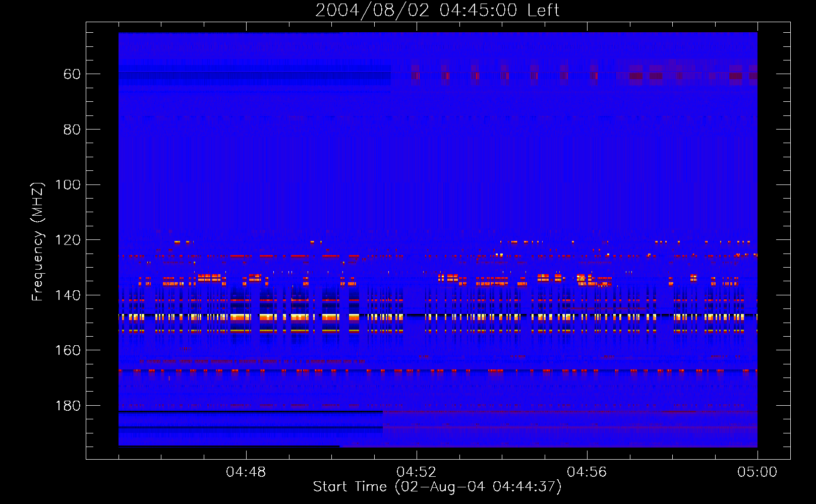Screen dimensions: 816x504
Task: Select the 140 frequency tick label
Action: click(68, 295)
